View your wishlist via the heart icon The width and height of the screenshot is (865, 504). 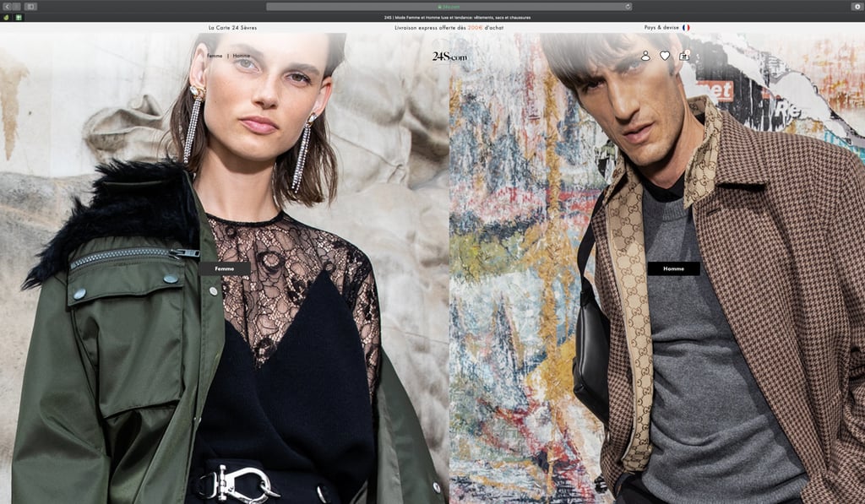pos(666,56)
